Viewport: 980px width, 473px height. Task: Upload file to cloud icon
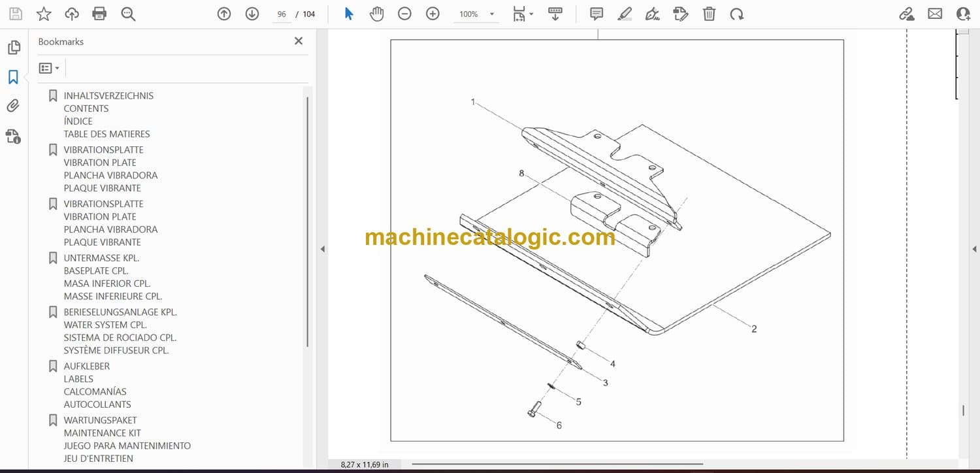click(72, 14)
